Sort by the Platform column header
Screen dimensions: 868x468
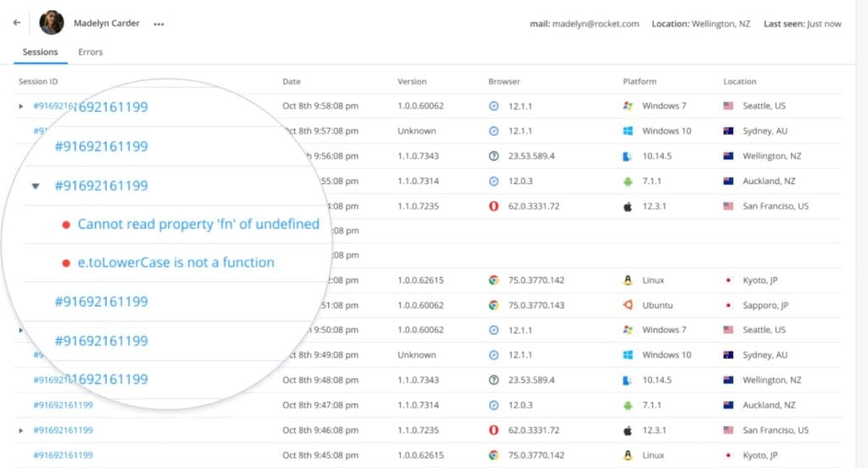click(639, 81)
